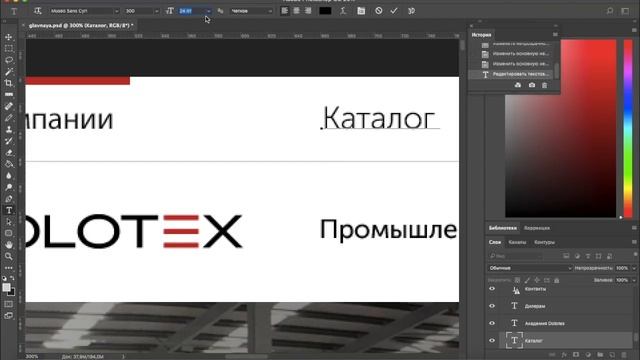
Task: Commit text edits with the checkmark
Action: click(394, 11)
